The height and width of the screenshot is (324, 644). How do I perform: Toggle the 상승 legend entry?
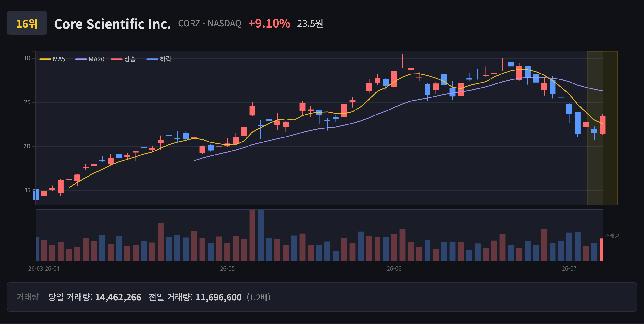point(123,59)
